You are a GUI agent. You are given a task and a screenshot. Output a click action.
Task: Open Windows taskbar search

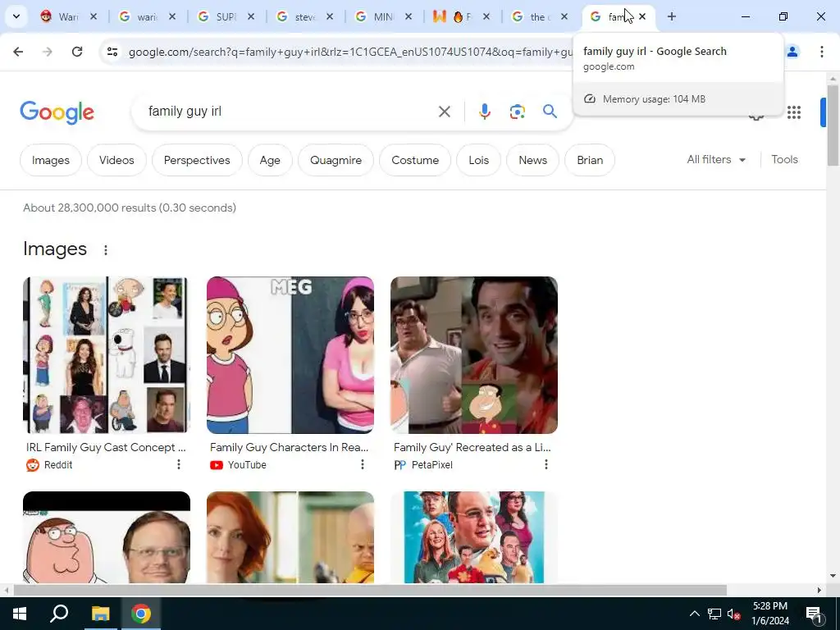click(x=59, y=614)
